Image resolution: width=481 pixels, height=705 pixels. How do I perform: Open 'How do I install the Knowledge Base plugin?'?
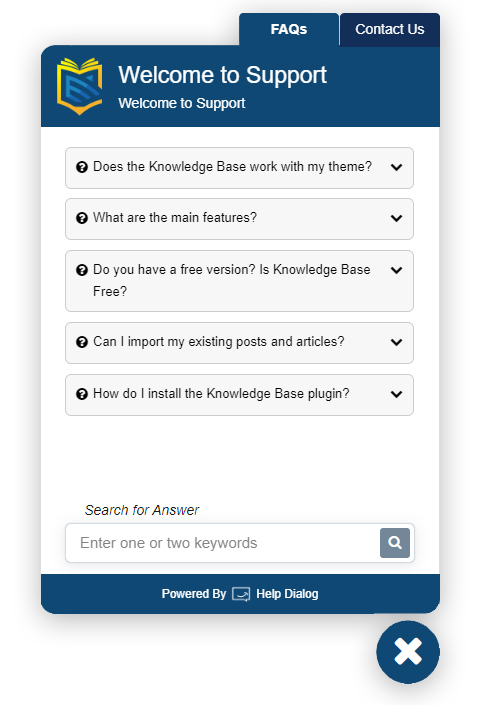pyautogui.click(x=239, y=395)
